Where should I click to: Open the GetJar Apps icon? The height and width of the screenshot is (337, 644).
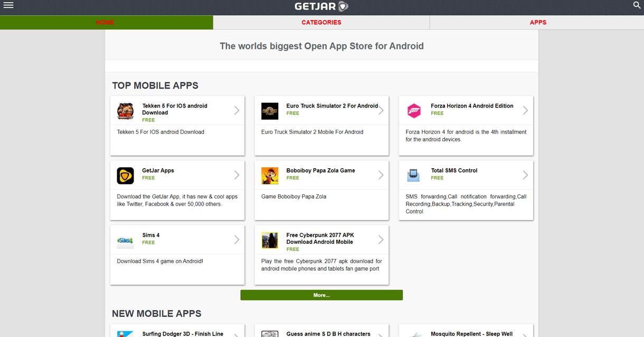[x=126, y=176]
